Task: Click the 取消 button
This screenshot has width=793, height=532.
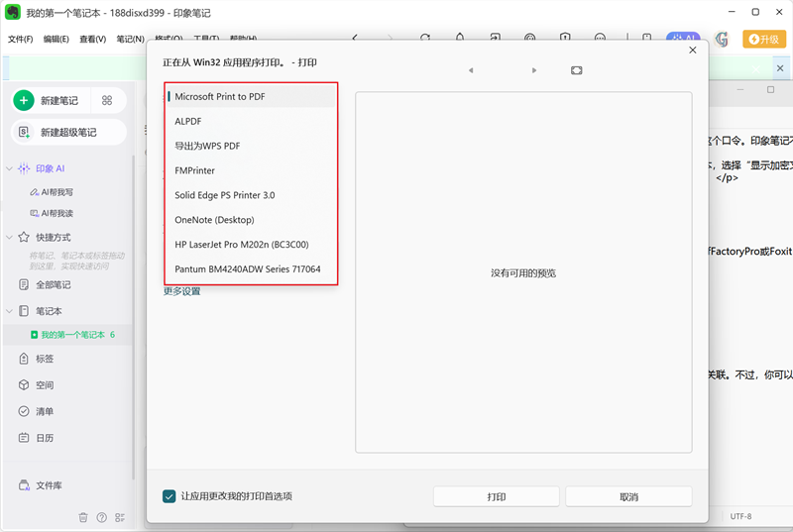Action: click(x=628, y=497)
